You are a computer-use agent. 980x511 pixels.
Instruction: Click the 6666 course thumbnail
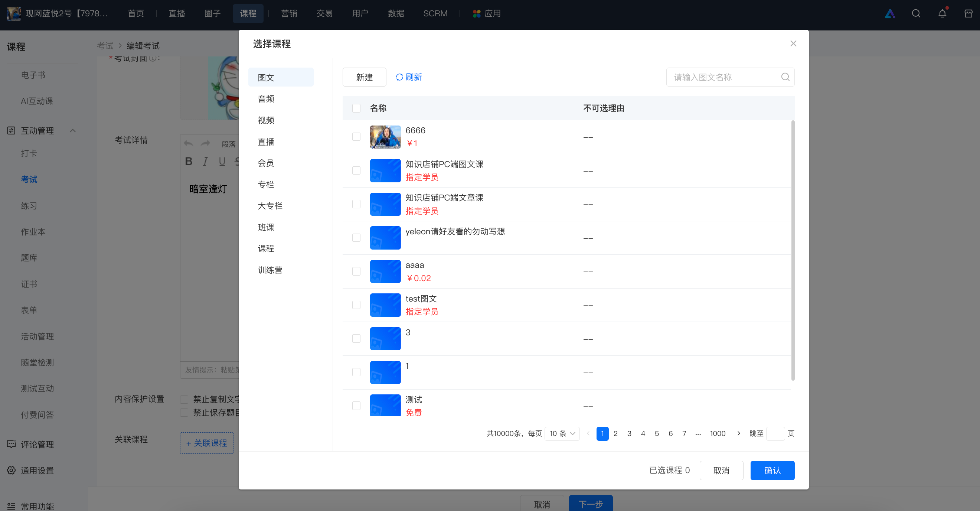385,137
